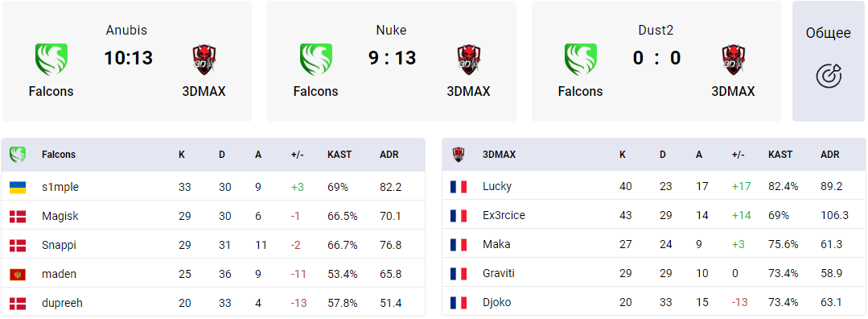Screen dimensions: 868x319
Task: Sort Falcons table by ADR column
Action: (x=389, y=155)
